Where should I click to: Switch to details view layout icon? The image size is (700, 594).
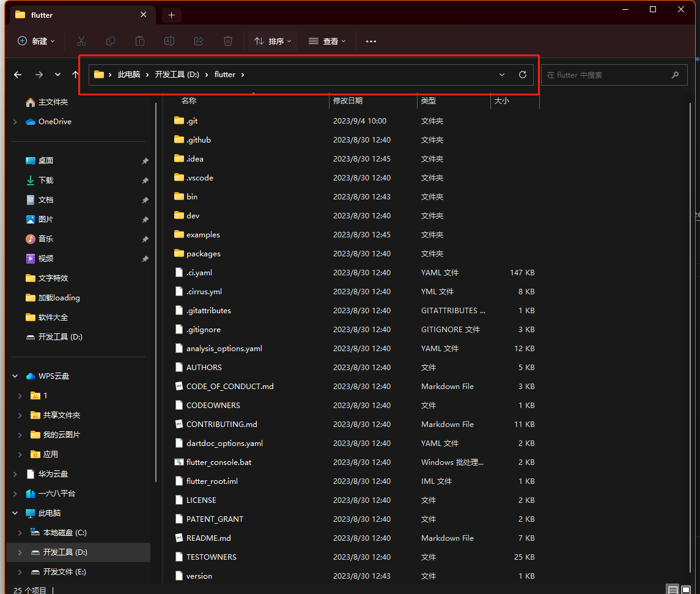coord(672,590)
